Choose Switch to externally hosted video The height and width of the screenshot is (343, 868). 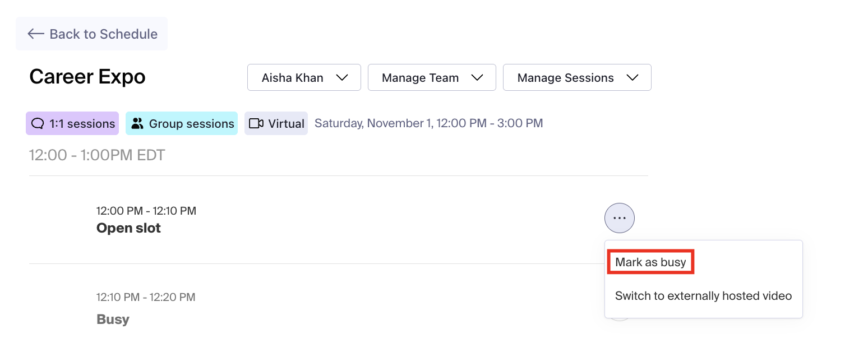(703, 296)
